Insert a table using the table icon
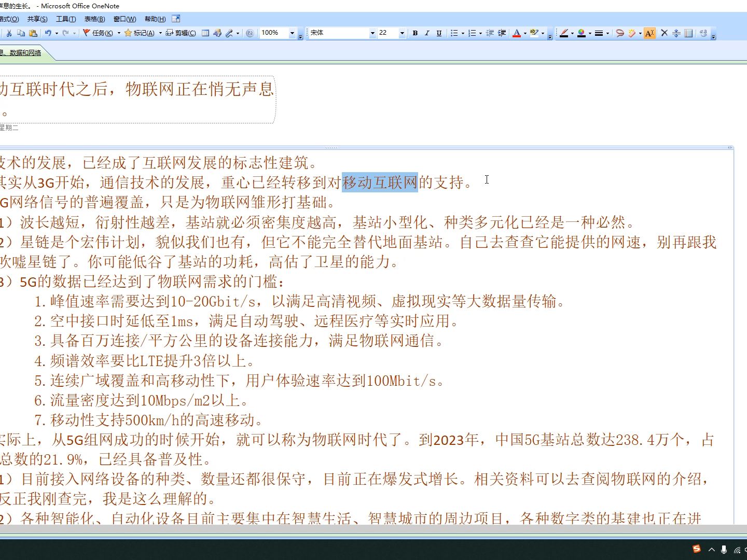 [x=205, y=33]
